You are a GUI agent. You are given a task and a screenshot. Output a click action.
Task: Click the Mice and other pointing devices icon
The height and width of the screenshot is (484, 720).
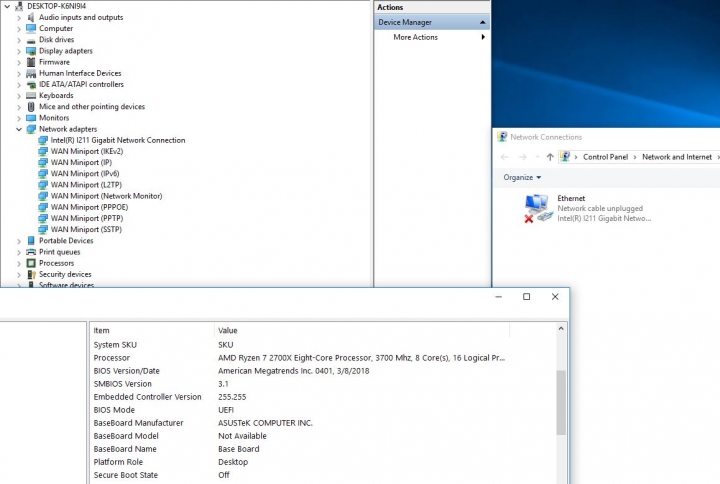click(x=31, y=107)
